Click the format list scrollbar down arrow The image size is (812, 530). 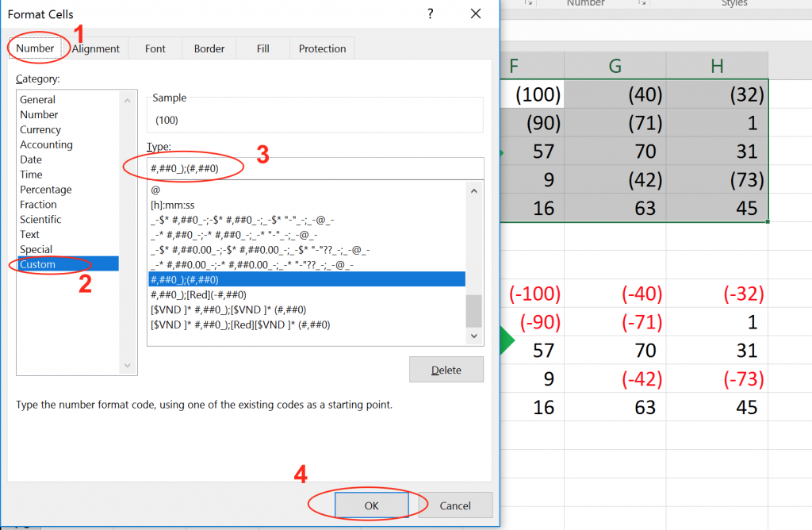click(473, 336)
